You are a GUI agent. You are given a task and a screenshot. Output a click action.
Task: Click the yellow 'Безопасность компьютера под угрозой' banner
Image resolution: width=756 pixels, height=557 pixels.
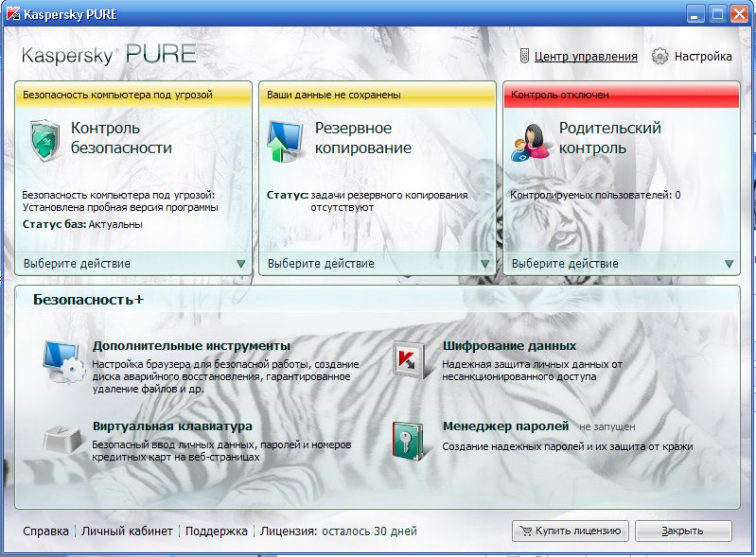[133, 95]
